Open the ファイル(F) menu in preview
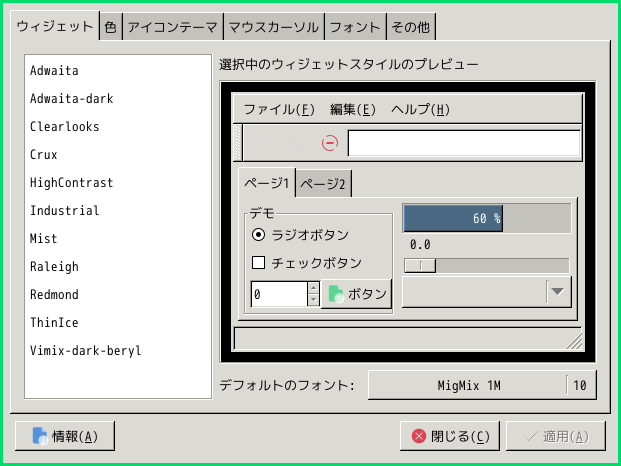The width and height of the screenshot is (621, 466). [279, 109]
